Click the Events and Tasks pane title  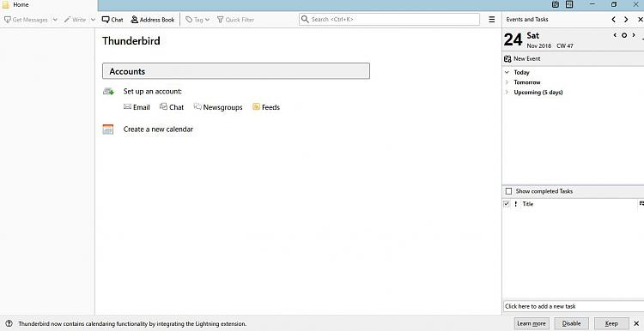pyautogui.click(x=527, y=19)
